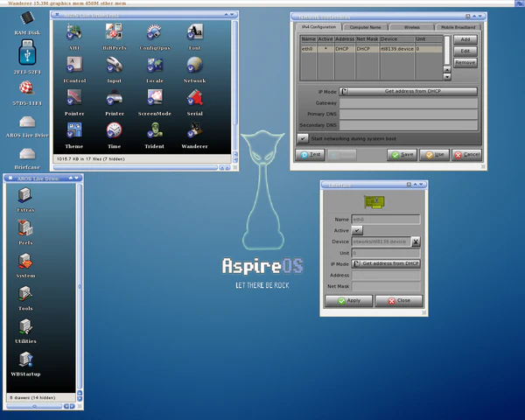The width and height of the screenshot is (525, 420).
Task: Click Apply in the Interface window
Action: 348,300
